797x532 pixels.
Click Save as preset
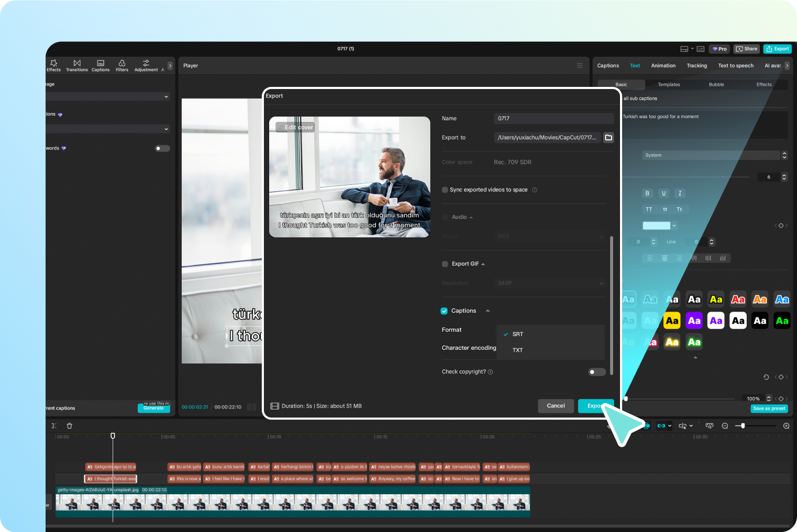[769, 409]
